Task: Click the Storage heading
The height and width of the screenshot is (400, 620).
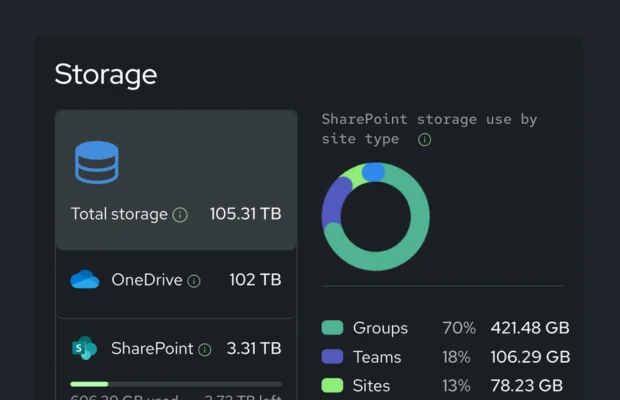Action: (106, 75)
